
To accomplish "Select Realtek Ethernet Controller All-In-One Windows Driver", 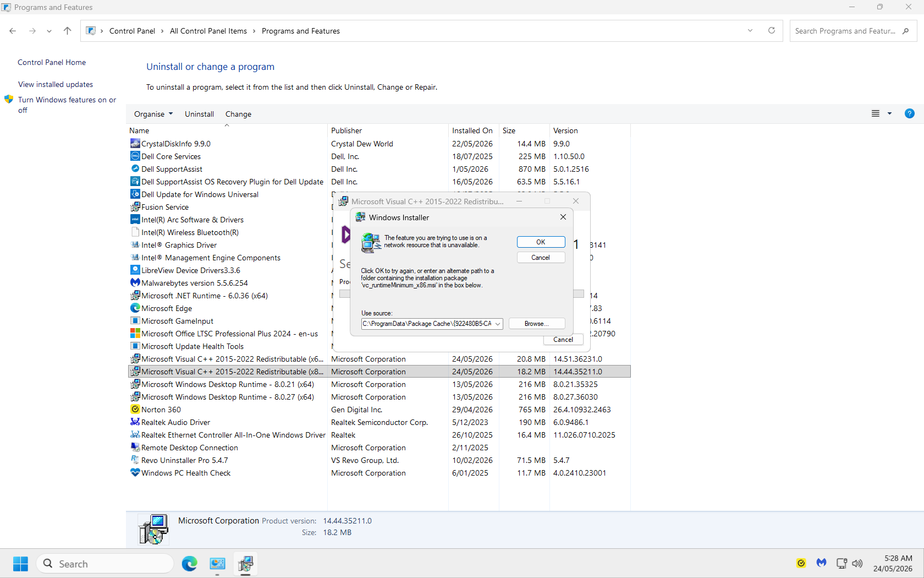I will point(380,435).
